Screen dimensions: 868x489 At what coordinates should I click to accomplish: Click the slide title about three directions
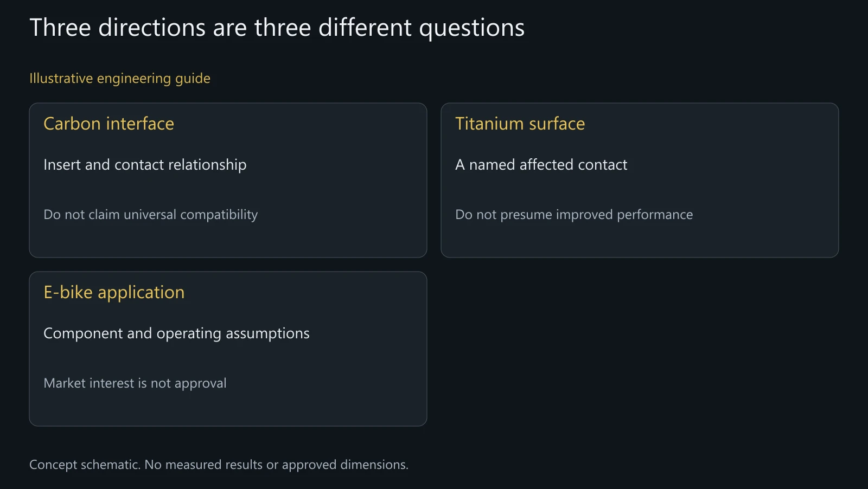point(277,28)
